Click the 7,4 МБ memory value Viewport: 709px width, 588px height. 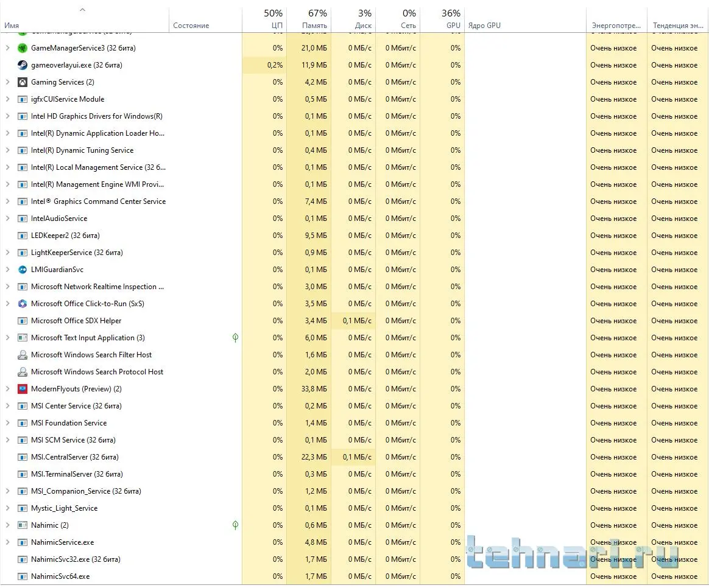coord(316,201)
